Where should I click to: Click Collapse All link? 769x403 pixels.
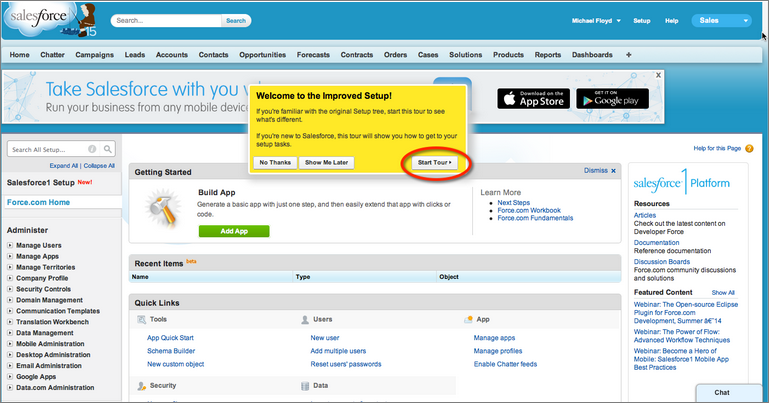coord(99,166)
